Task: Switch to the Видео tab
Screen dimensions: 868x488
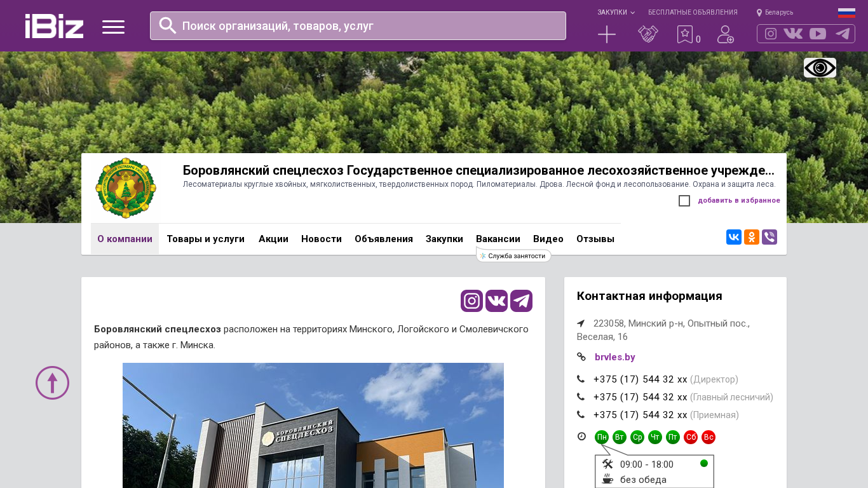Action: 548,239
